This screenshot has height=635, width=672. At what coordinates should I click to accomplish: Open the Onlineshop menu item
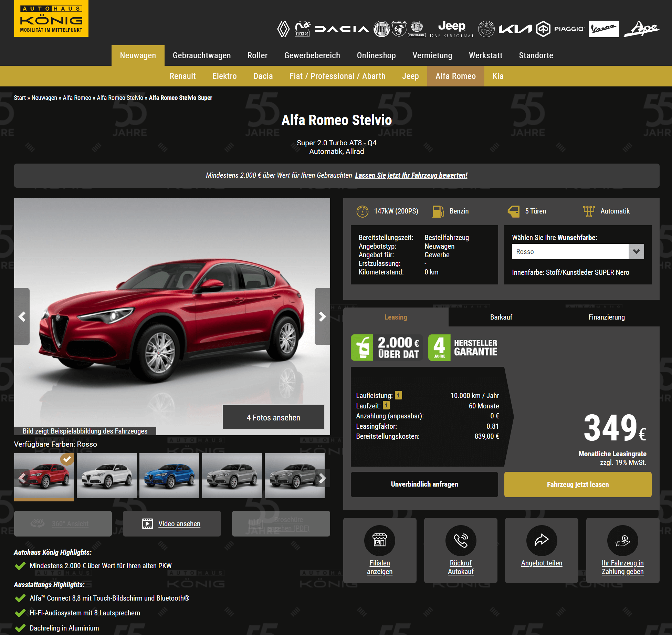click(x=376, y=55)
